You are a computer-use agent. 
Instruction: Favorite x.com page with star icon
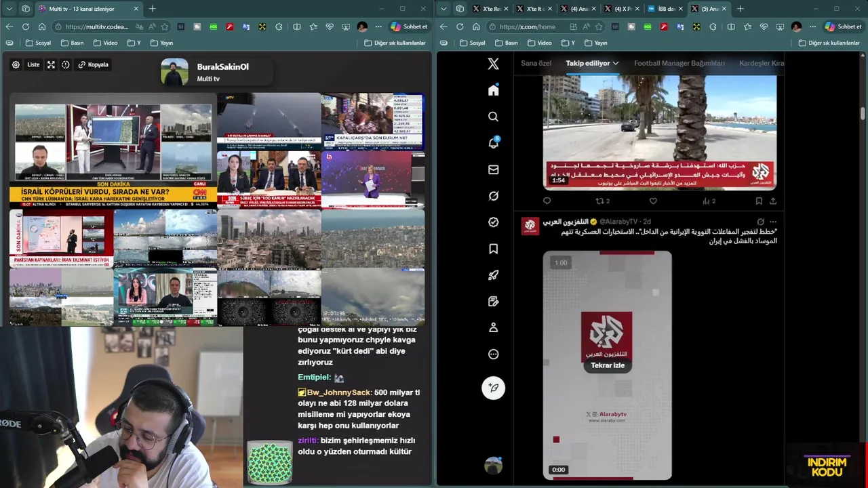[x=598, y=26]
